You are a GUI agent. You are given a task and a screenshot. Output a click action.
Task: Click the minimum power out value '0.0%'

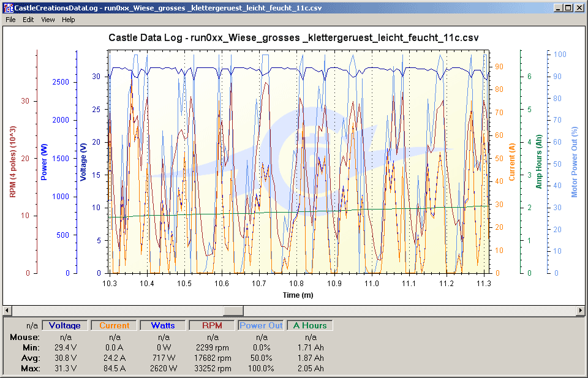tap(262, 347)
